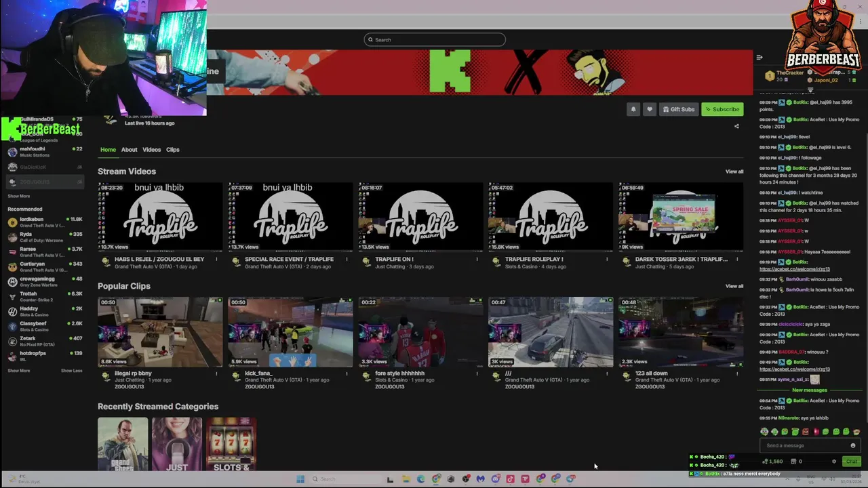Open Ramee recommended channel
The height and width of the screenshot is (488, 868).
pos(45,251)
